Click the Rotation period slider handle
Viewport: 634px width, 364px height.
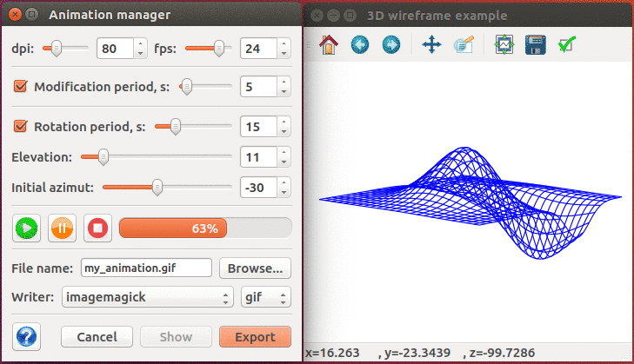point(175,127)
